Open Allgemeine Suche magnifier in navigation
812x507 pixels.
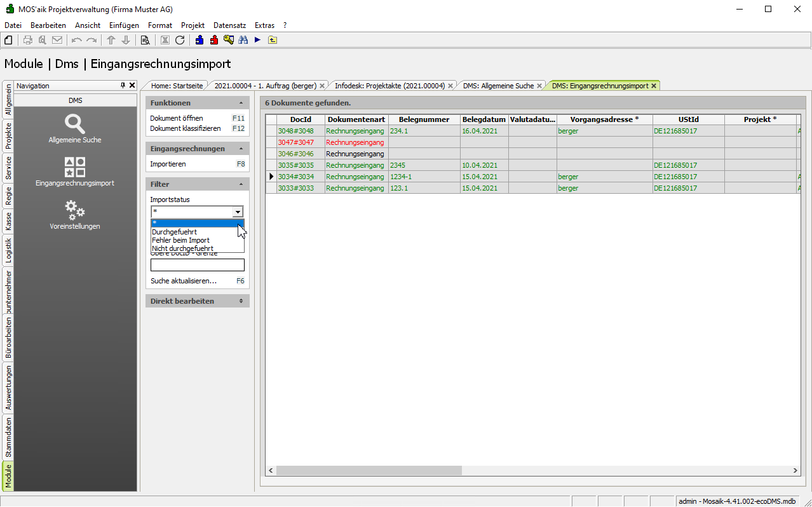pos(75,124)
